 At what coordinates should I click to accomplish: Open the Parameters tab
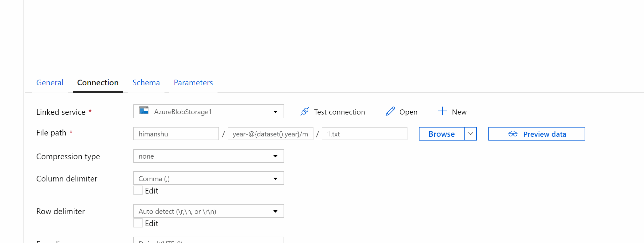tap(193, 82)
